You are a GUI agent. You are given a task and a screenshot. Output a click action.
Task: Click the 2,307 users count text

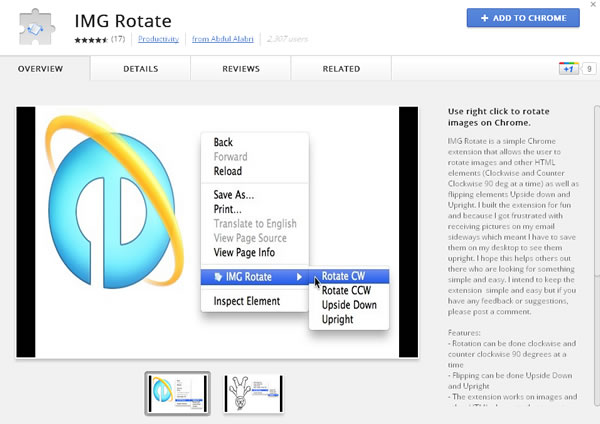tap(287, 39)
